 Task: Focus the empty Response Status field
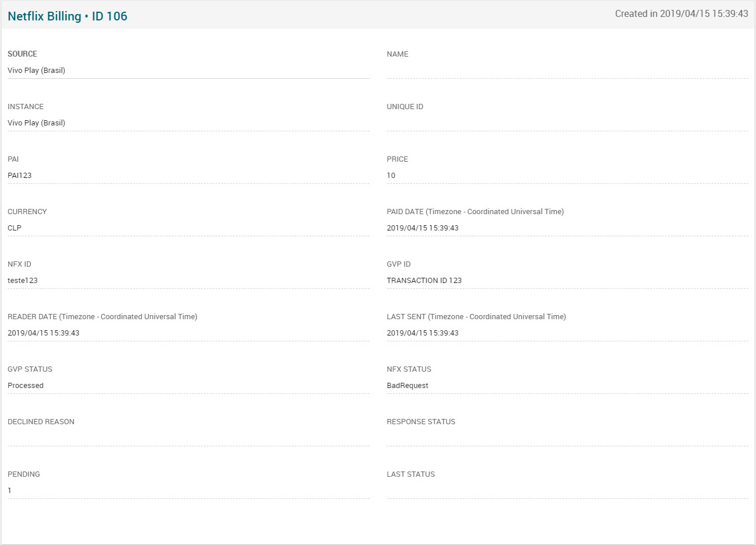click(567, 438)
